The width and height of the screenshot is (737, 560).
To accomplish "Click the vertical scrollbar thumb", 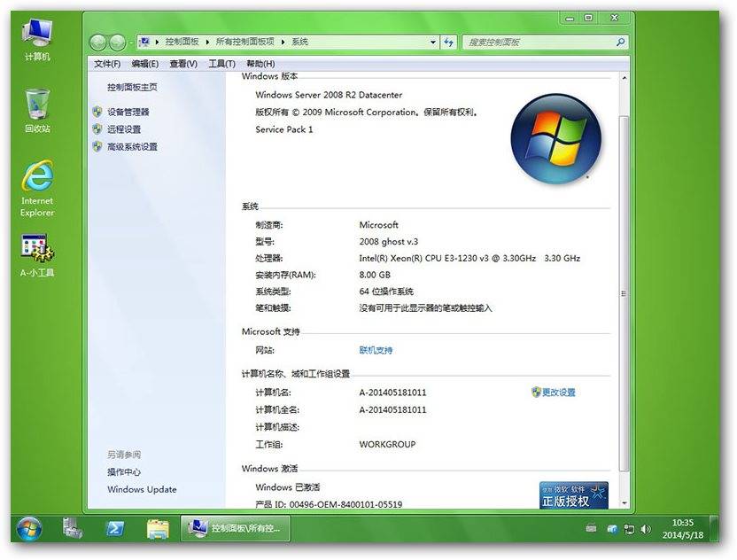I will point(624,293).
